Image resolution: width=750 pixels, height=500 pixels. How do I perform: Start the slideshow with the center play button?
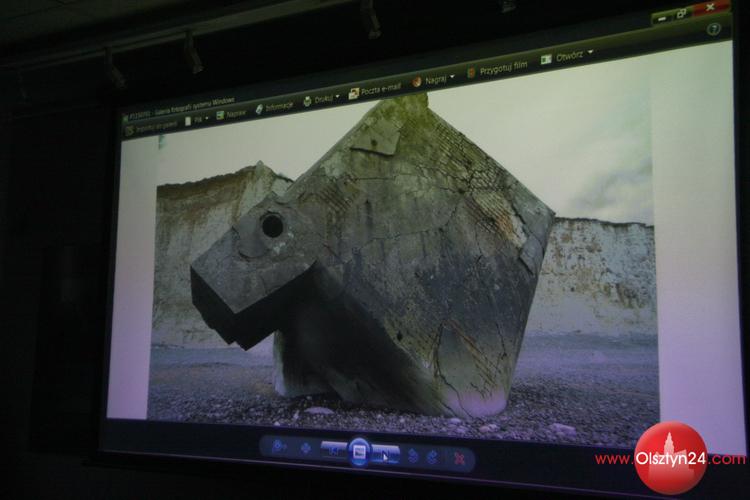point(359,452)
